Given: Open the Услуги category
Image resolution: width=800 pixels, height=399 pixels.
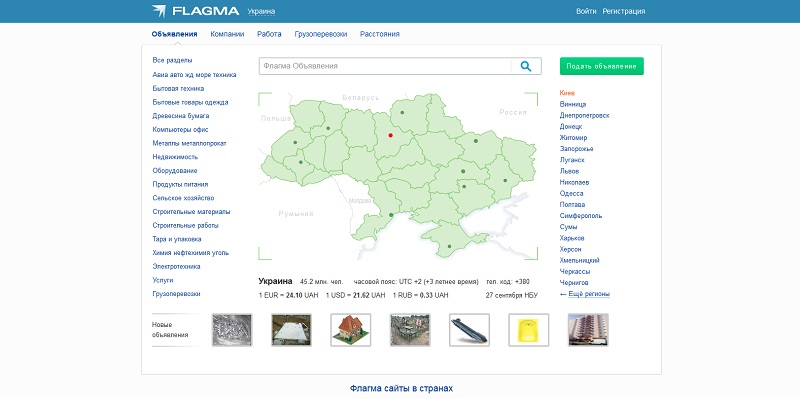Looking at the screenshot, I should 163,280.
